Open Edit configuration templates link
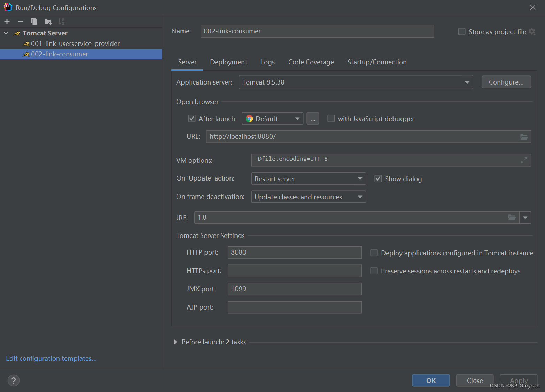 (x=51, y=359)
